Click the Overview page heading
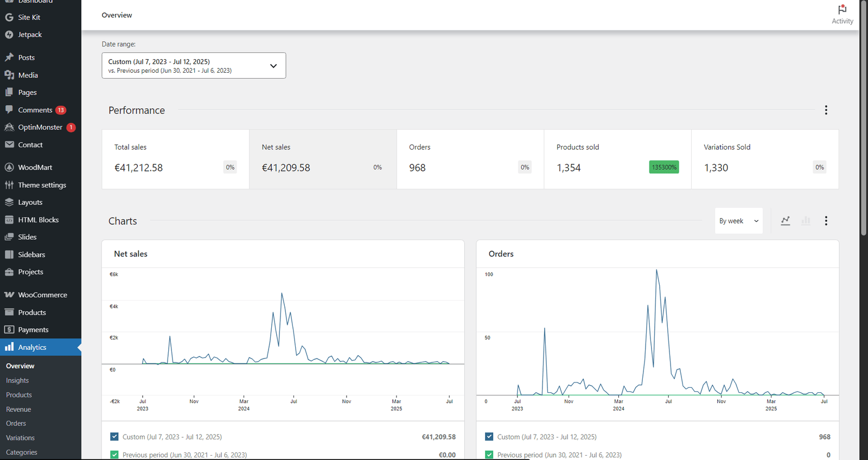This screenshot has width=868, height=460. (117, 15)
